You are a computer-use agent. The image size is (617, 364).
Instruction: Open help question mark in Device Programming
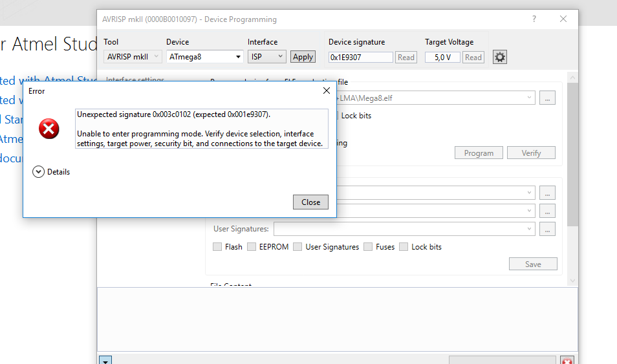coord(534,19)
